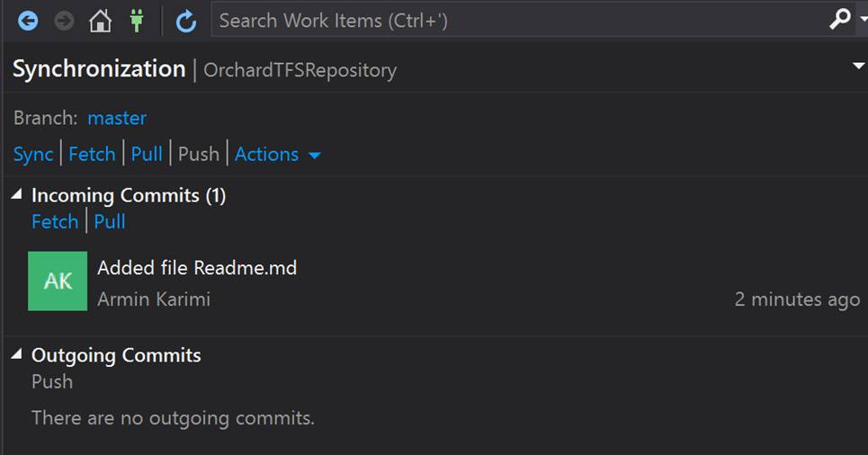868x455 pixels.
Task: Expand the Actions dropdown menu
Action: [x=277, y=154]
